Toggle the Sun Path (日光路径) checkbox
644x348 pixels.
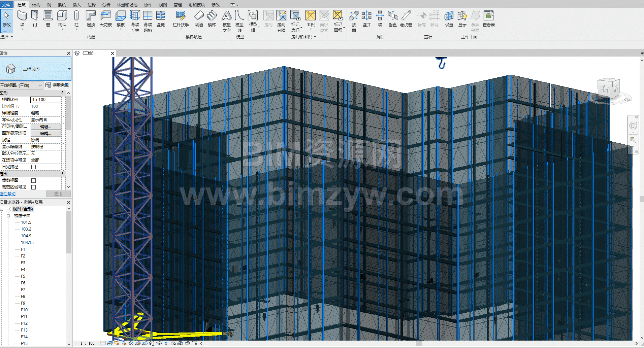point(33,167)
